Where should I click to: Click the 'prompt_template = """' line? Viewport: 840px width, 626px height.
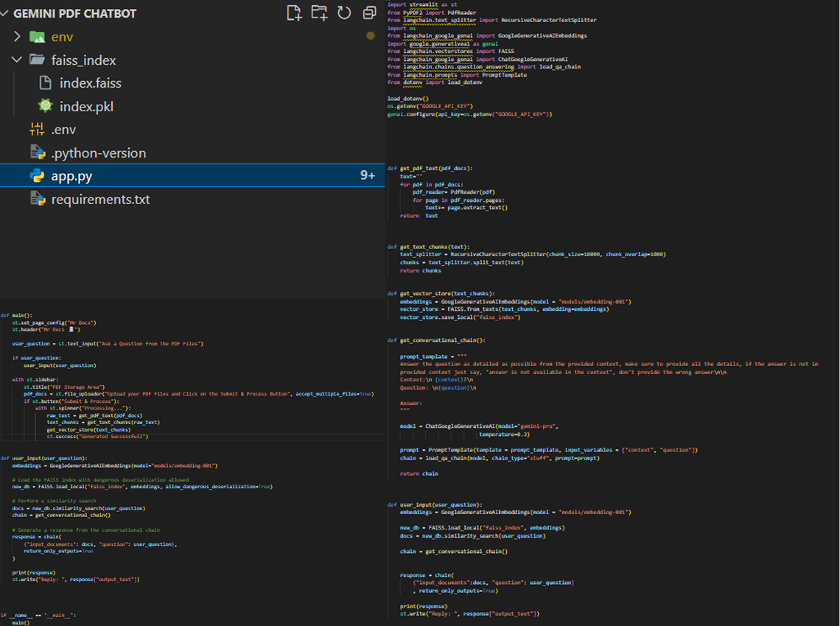[x=433, y=356]
